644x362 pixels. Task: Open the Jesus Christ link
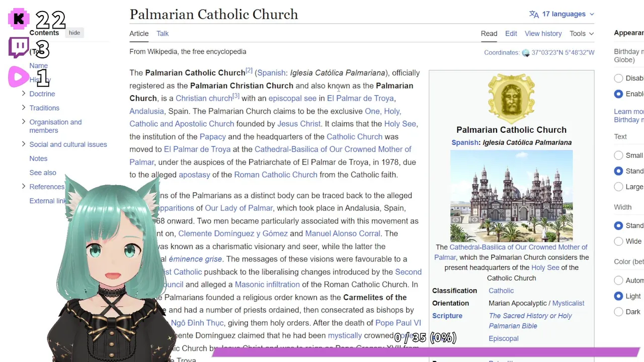point(299,124)
